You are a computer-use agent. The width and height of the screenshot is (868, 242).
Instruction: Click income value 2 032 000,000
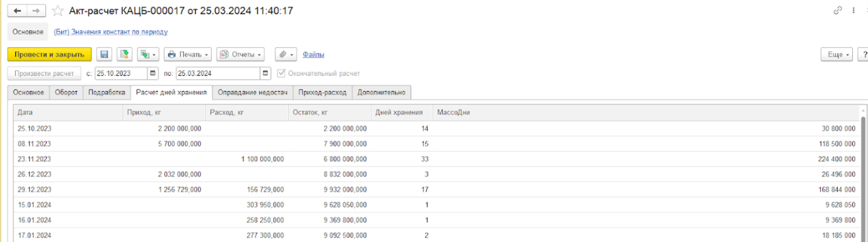click(x=179, y=174)
